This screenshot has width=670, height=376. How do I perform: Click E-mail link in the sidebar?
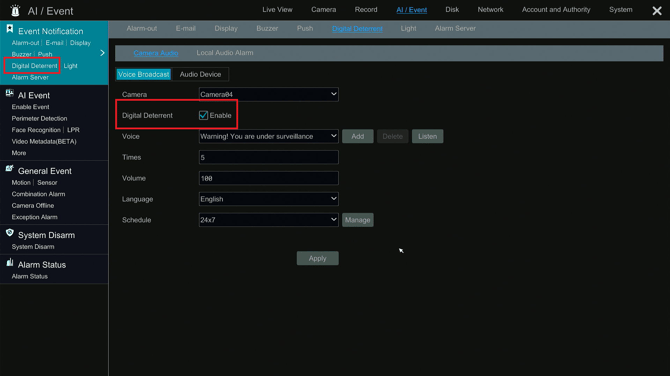pos(54,43)
